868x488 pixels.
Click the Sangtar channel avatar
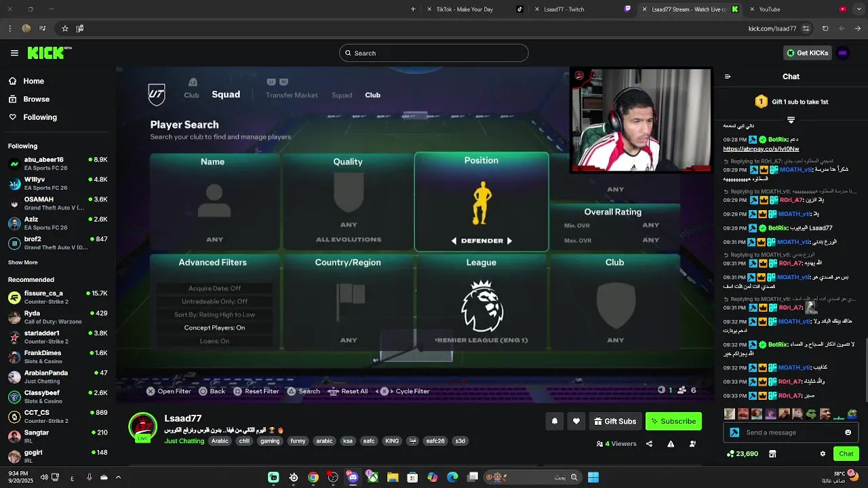(x=14, y=436)
